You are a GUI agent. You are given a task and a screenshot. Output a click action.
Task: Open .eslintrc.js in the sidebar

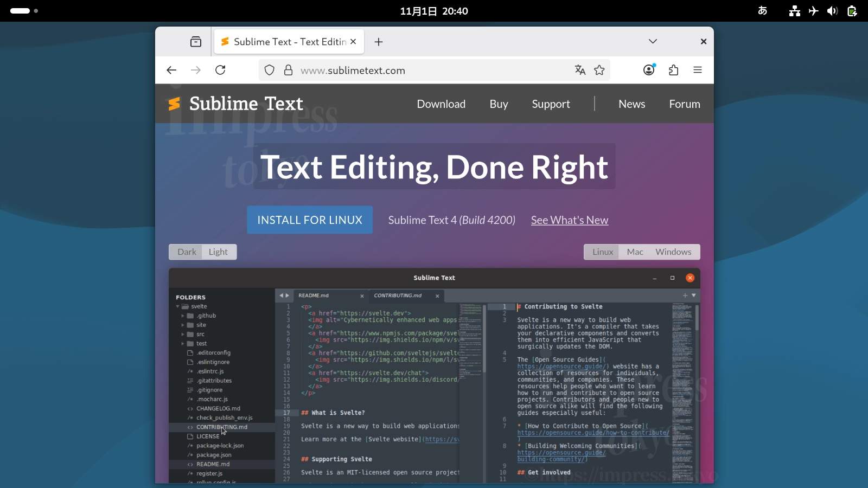pos(210,371)
